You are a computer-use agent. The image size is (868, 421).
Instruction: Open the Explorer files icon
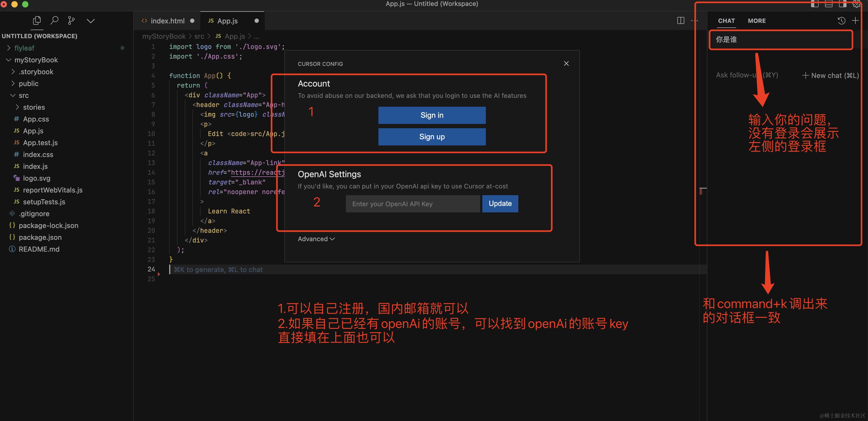click(x=37, y=21)
